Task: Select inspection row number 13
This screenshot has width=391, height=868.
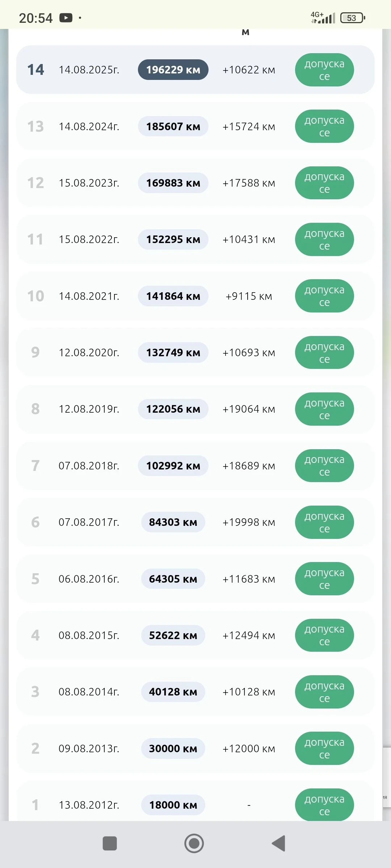Action: point(35,127)
